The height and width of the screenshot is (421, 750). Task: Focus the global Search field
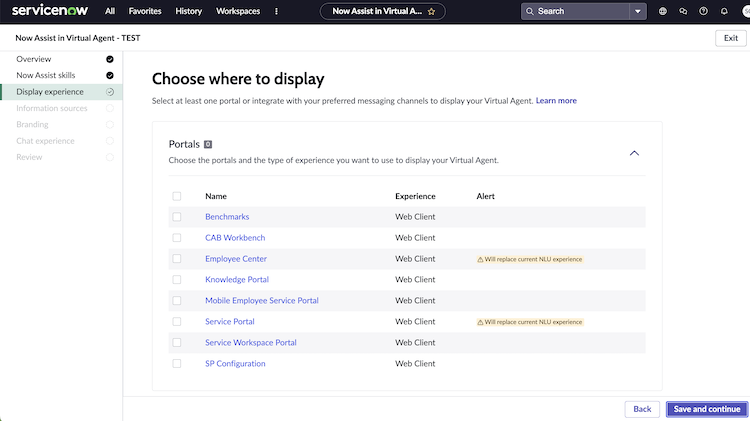[x=575, y=11]
